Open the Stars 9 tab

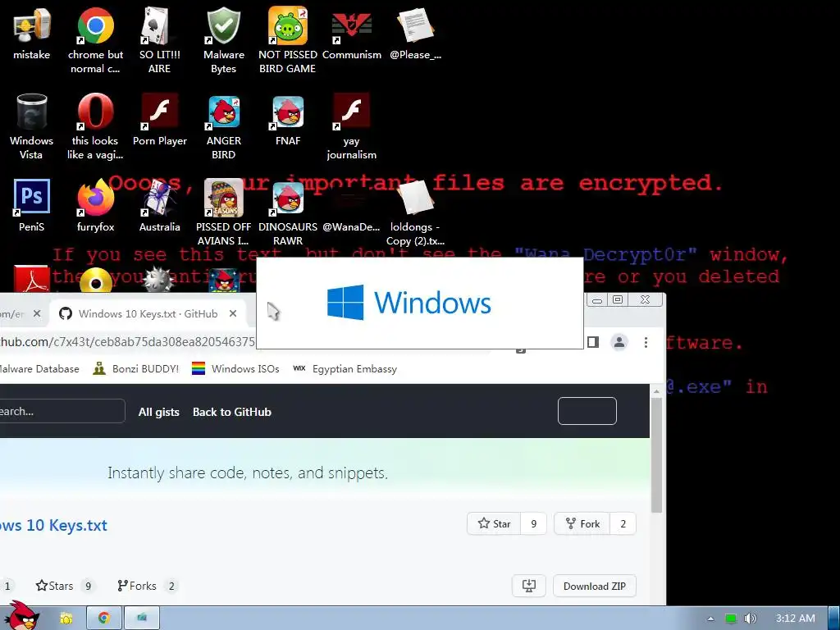click(66, 586)
